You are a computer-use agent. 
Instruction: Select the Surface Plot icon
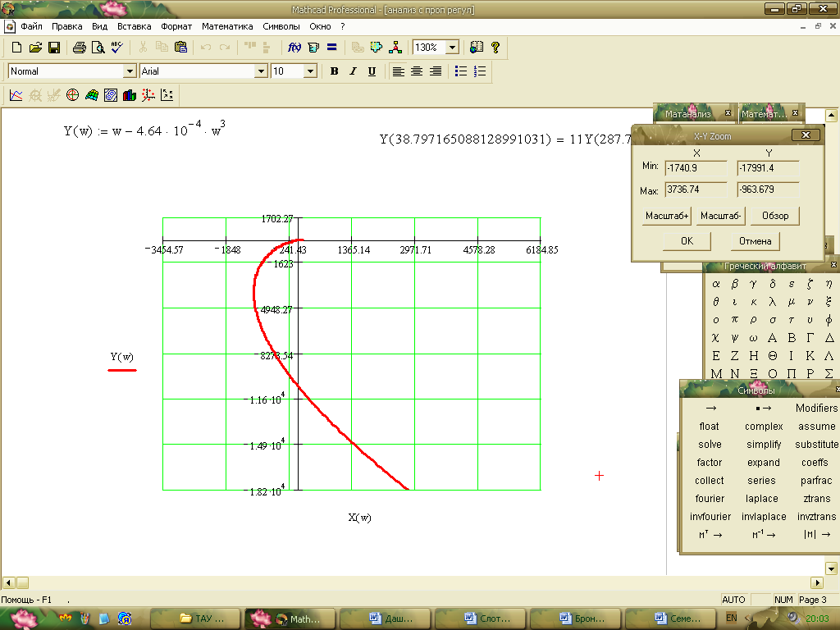tap(91, 95)
